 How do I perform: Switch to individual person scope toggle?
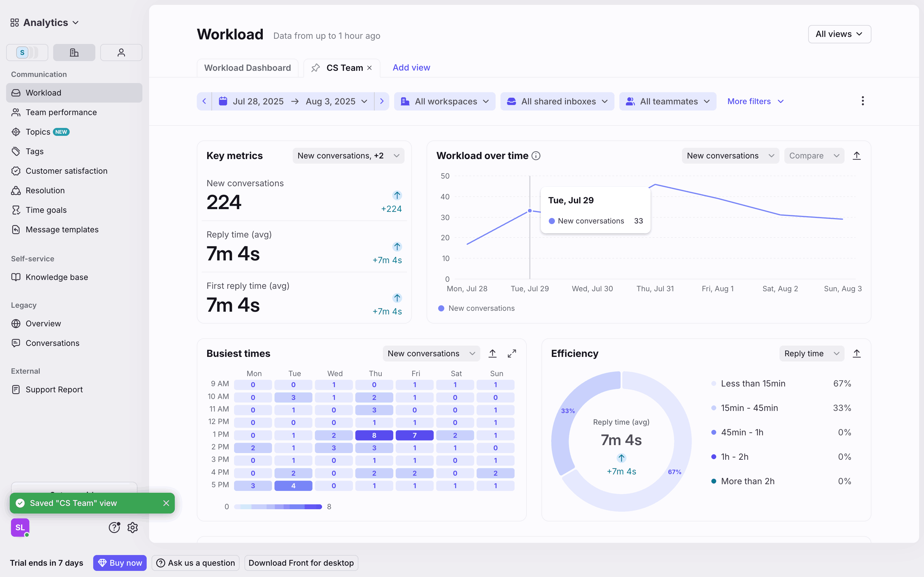click(x=121, y=52)
